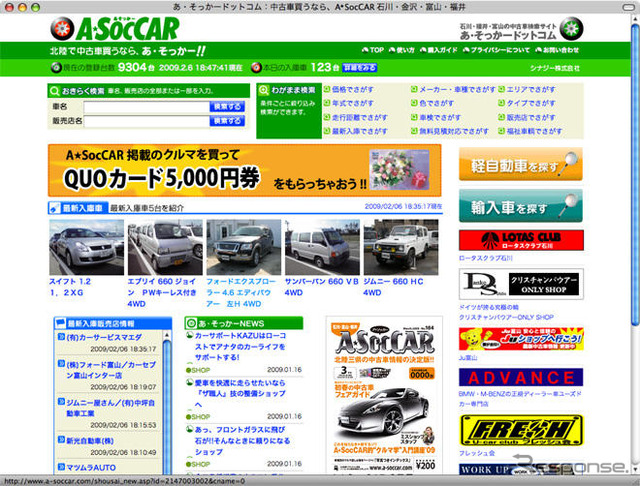640x486 pixels.
Task: Click the toolbar toggle pill in title bar
Action: point(628,7)
